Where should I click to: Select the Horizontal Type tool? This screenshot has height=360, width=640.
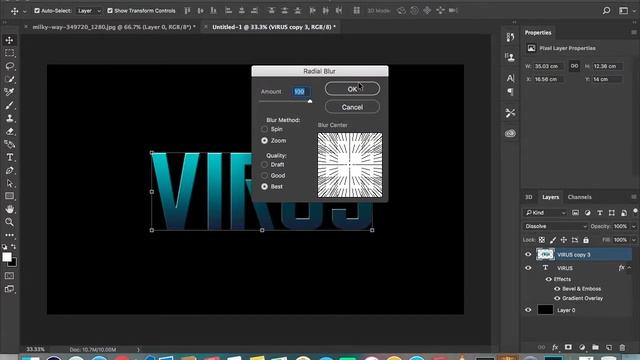tap(9, 157)
